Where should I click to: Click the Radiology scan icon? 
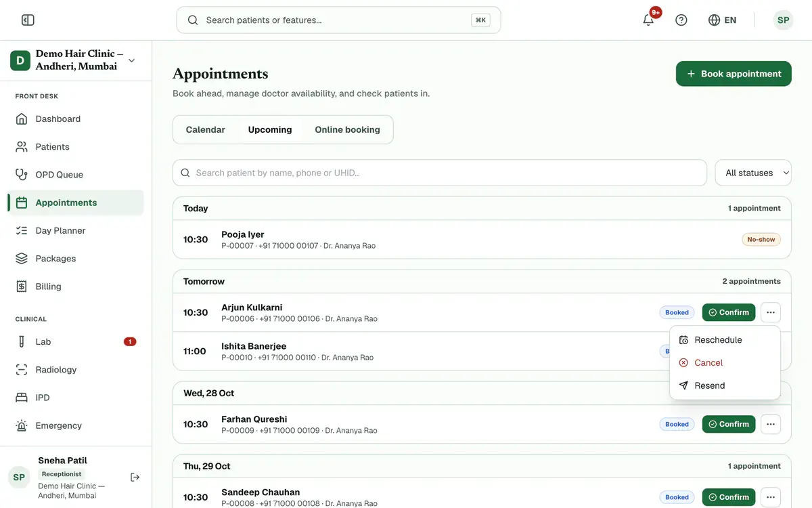(22, 370)
